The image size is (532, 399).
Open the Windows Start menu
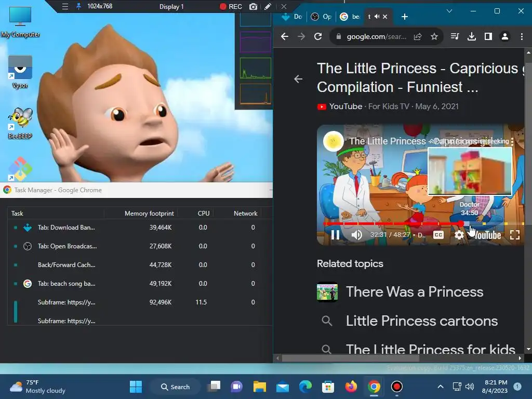click(x=136, y=387)
